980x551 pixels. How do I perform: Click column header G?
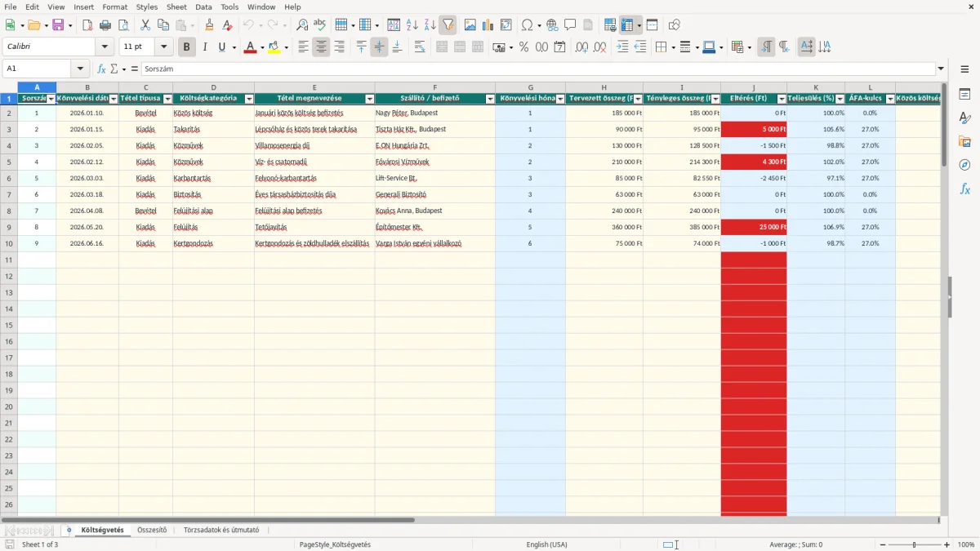pos(530,87)
